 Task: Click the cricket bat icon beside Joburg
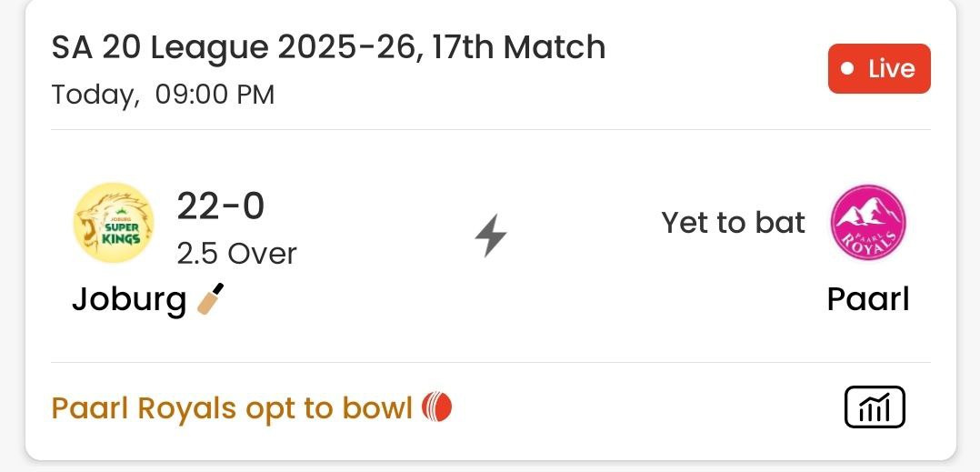point(210,299)
